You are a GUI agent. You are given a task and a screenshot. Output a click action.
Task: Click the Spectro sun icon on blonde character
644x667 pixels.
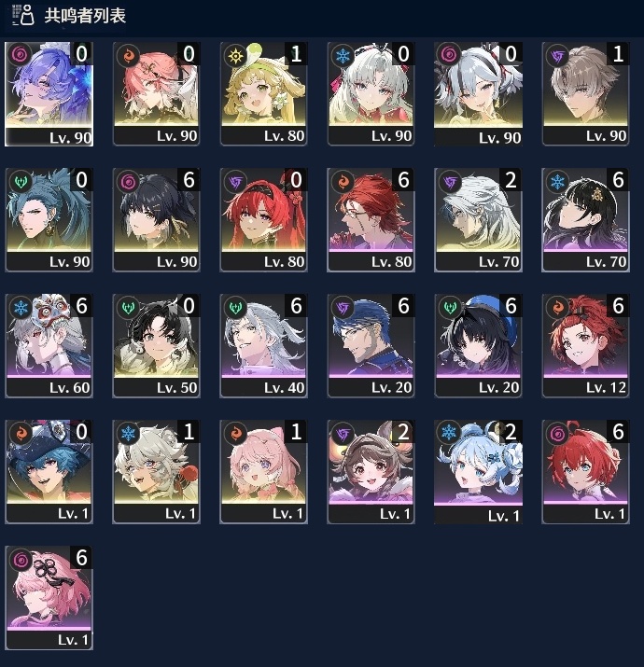pos(235,55)
